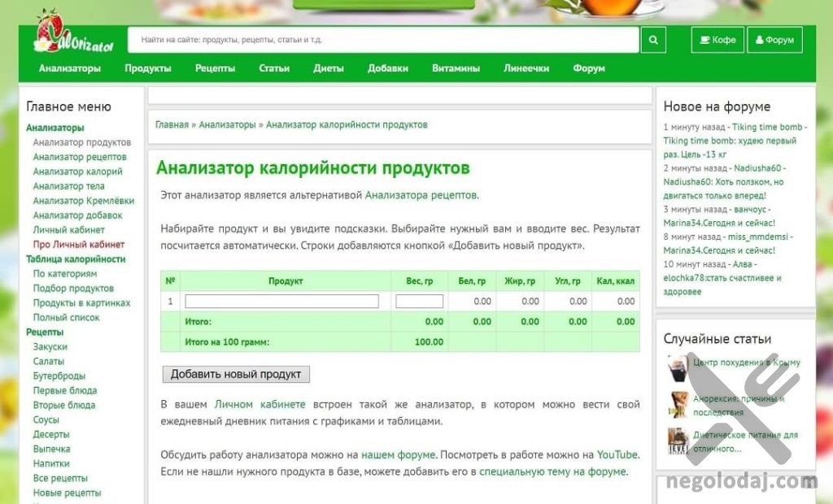Open the Личном кабинете link in text
This screenshot has height=504, width=833.
click(259, 404)
